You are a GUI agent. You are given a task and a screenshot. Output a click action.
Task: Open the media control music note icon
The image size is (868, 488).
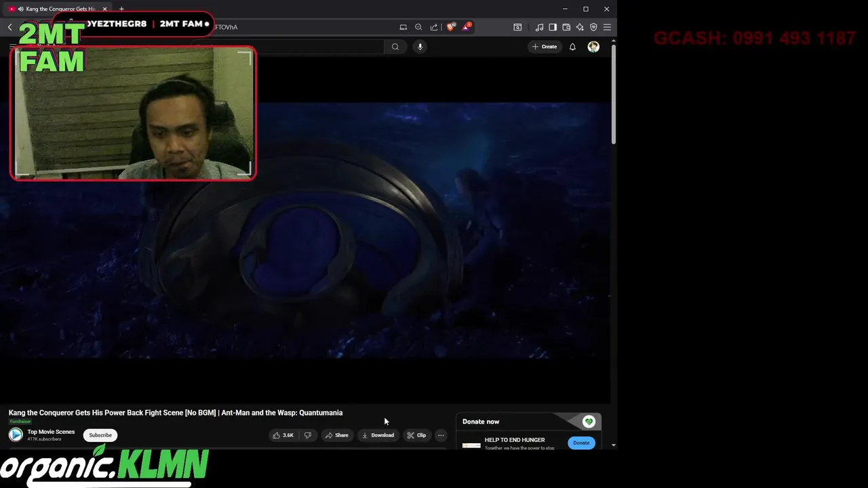point(539,27)
